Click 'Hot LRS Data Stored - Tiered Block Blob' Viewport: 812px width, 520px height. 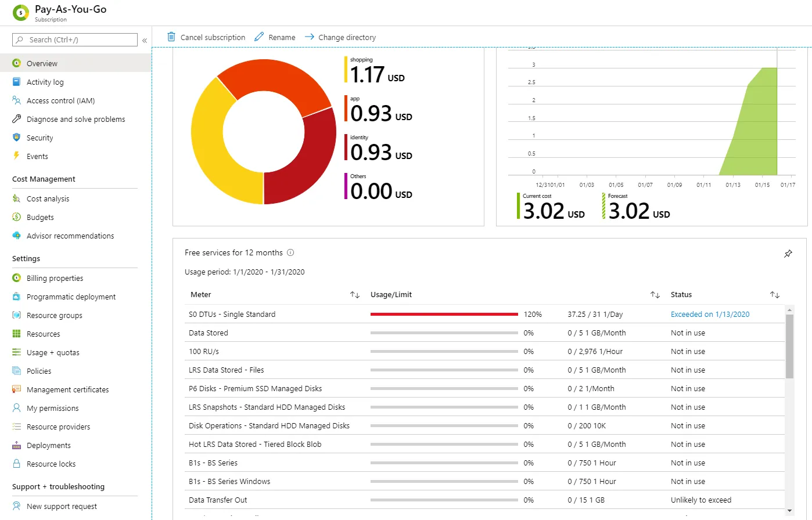(255, 444)
